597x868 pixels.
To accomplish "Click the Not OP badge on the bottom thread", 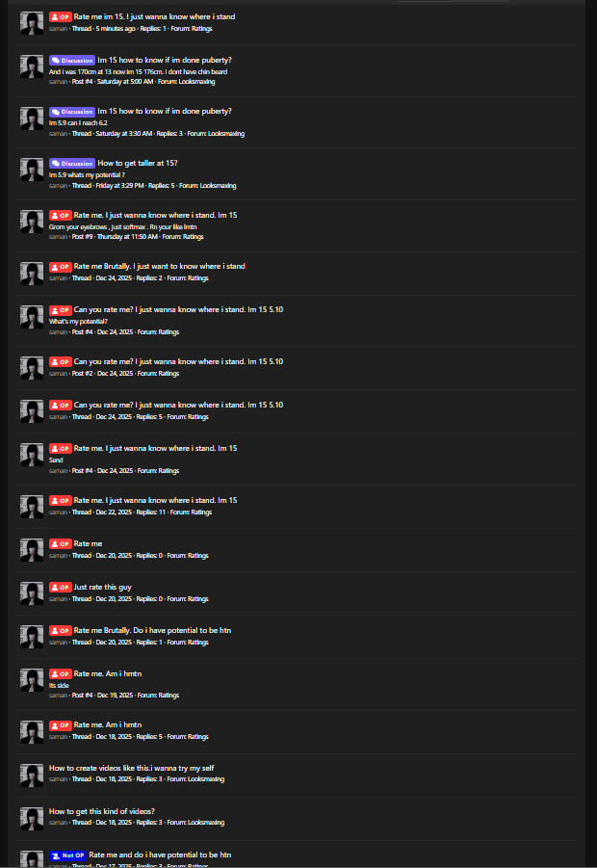I will (68, 855).
